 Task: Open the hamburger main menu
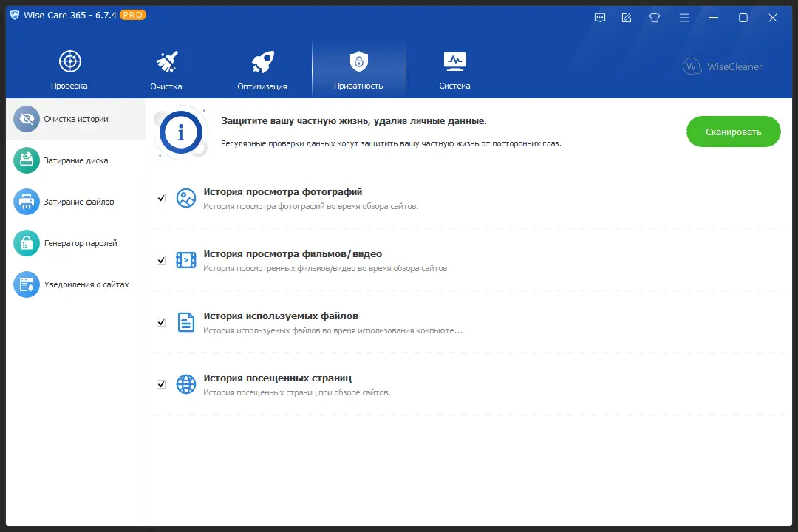pos(684,17)
